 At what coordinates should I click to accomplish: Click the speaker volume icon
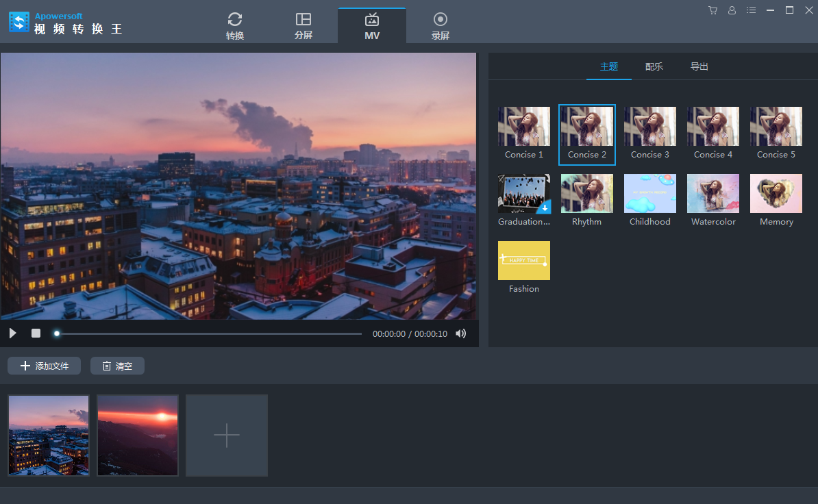coord(460,333)
